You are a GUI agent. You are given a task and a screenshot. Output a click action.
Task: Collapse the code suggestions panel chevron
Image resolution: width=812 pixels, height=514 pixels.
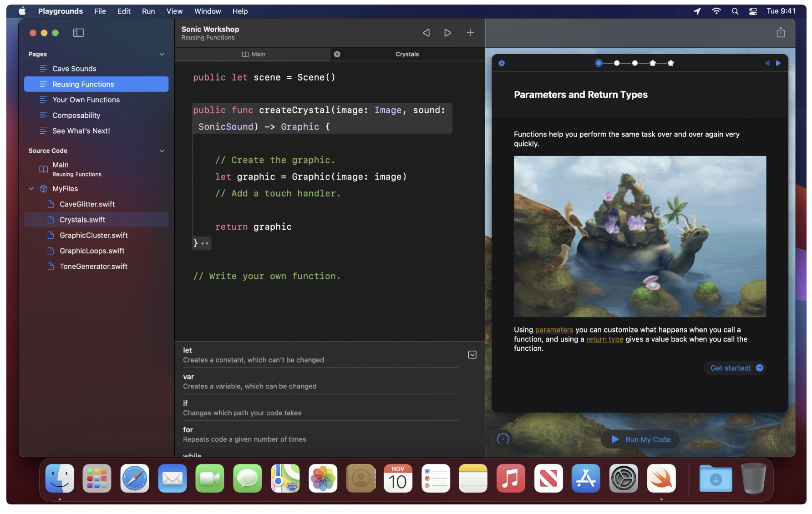pos(472,355)
